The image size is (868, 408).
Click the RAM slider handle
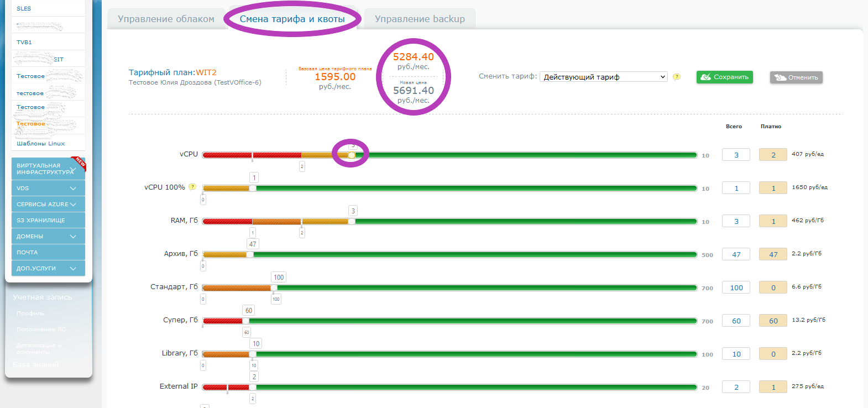tap(352, 221)
